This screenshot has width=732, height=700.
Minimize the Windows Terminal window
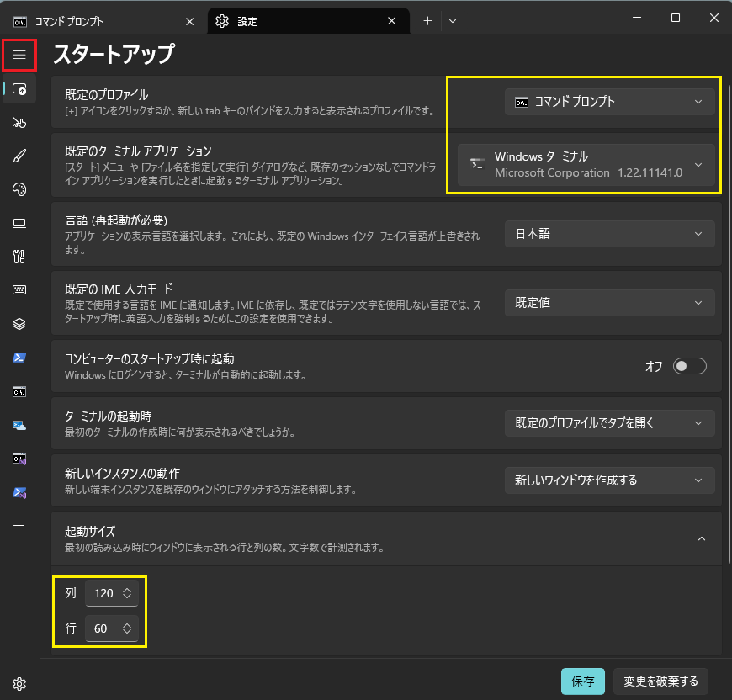tap(637, 18)
